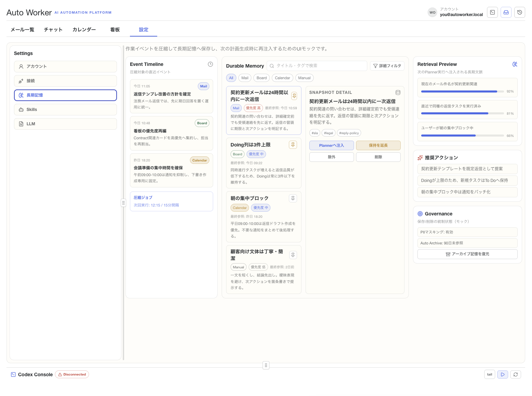Click the Retrieval Preview brain icon
The width and height of the screenshot is (532, 396).
coord(515,64)
